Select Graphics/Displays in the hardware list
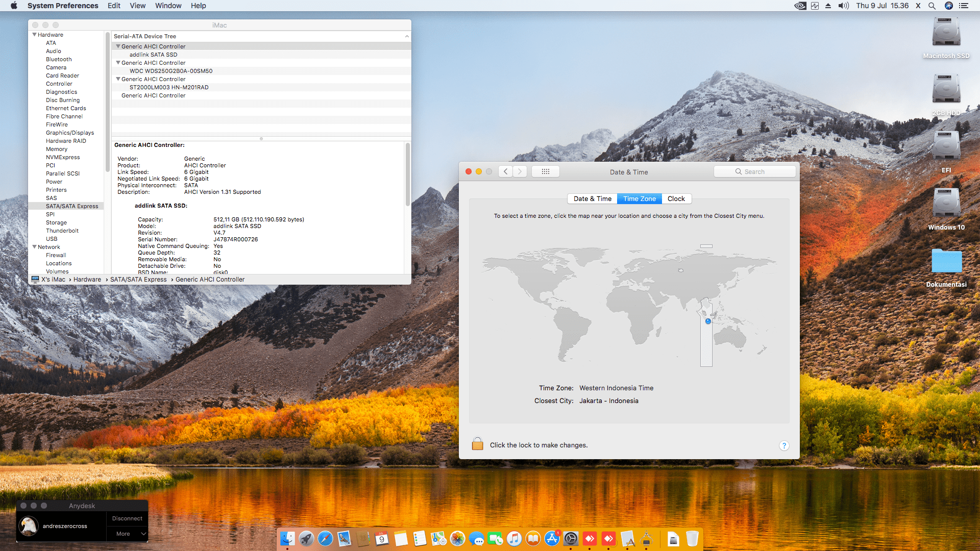This screenshot has height=551, width=980. coord(70,133)
